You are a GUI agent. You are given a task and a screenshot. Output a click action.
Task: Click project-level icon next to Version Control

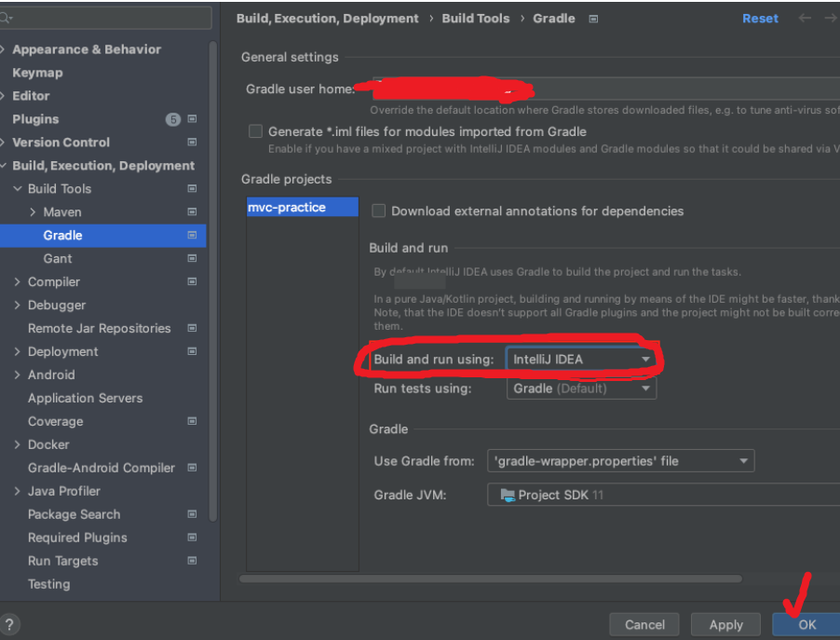(193, 142)
